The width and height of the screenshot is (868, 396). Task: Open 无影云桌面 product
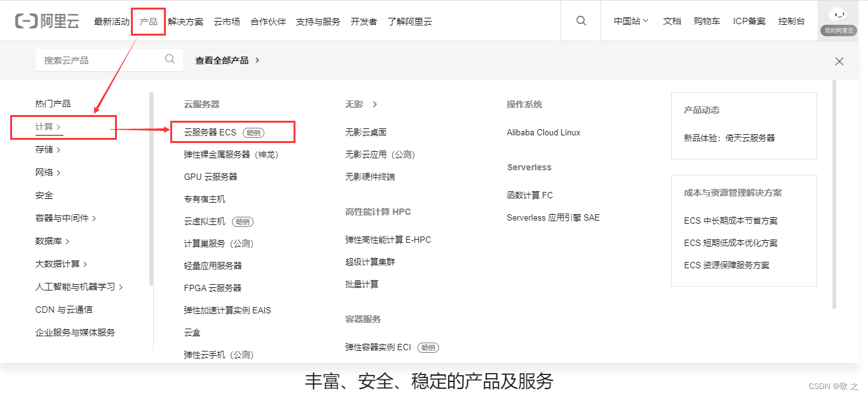point(366,132)
